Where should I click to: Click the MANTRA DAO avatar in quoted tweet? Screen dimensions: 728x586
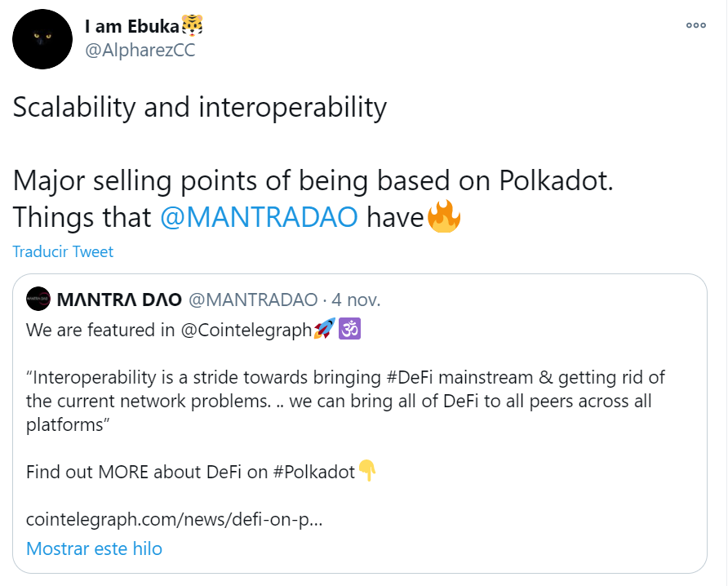pyautogui.click(x=38, y=300)
